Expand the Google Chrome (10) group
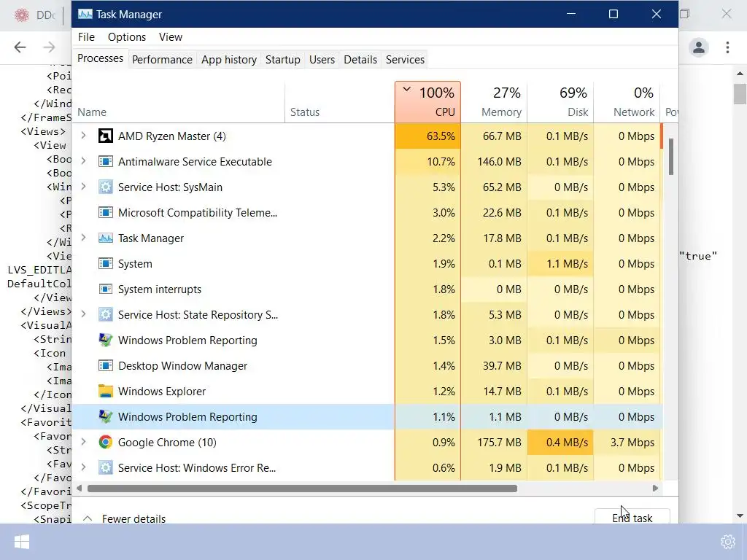 point(83,442)
